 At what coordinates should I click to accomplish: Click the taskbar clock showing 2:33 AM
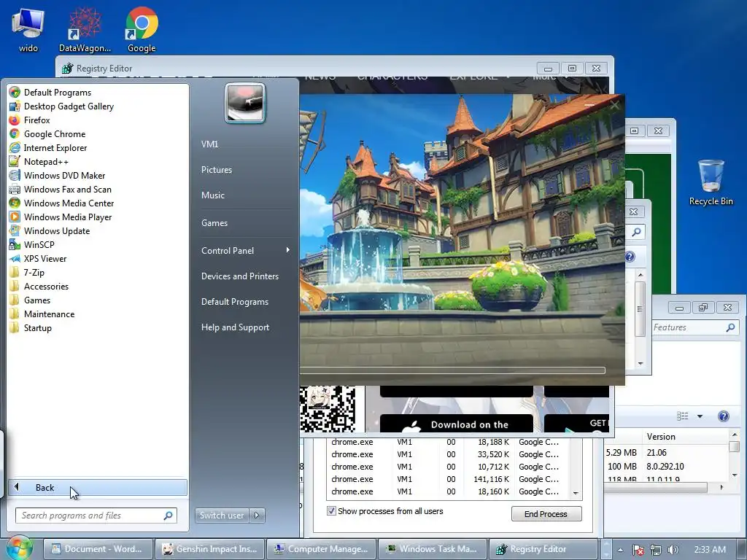click(710, 550)
